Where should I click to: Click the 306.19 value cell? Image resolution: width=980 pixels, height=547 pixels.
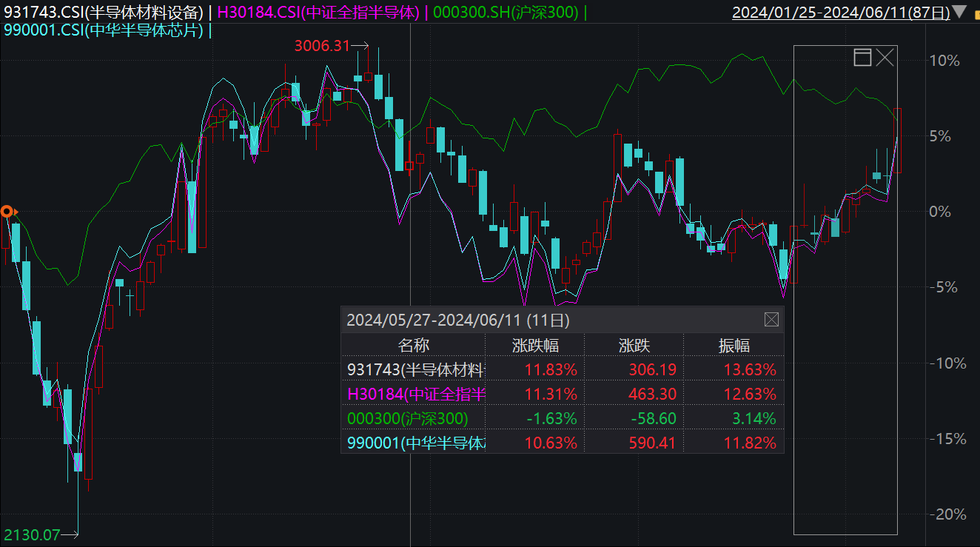651,369
